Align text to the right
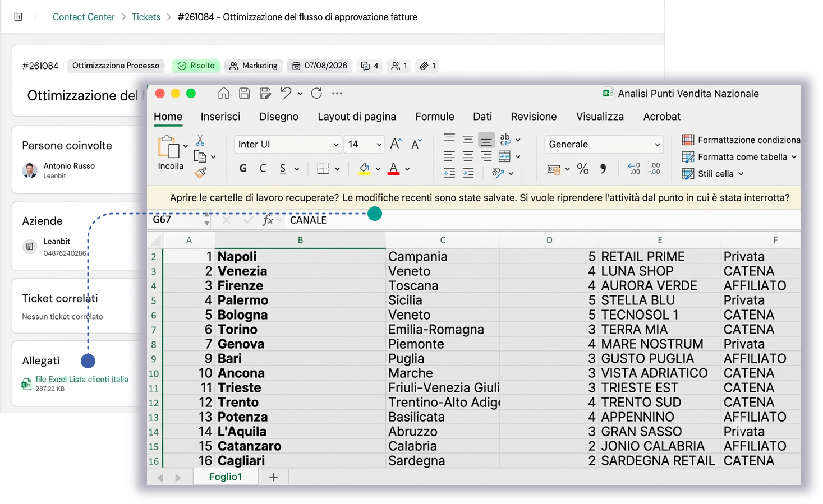Screen dimensions: 823x504 pyautogui.click(x=486, y=156)
